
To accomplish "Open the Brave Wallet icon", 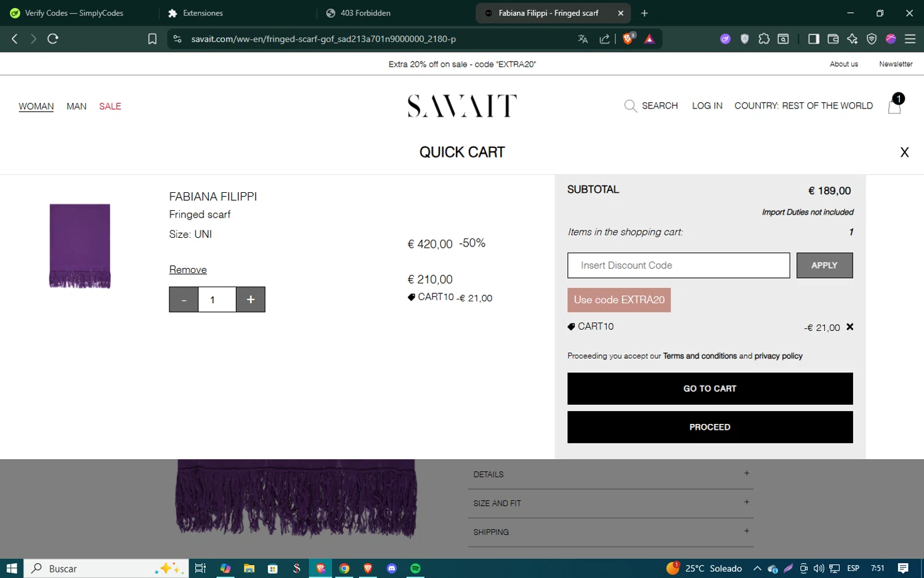I will pyautogui.click(x=833, y=39).
